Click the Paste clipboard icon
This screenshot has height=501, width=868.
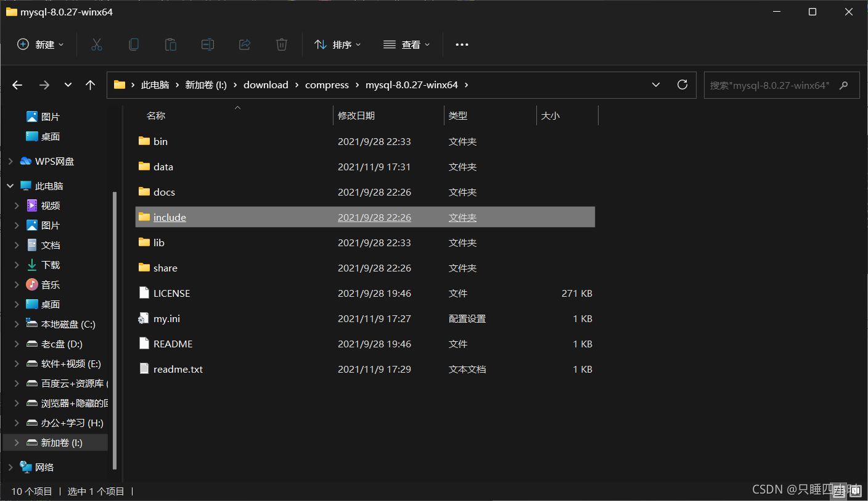point(171,44)
